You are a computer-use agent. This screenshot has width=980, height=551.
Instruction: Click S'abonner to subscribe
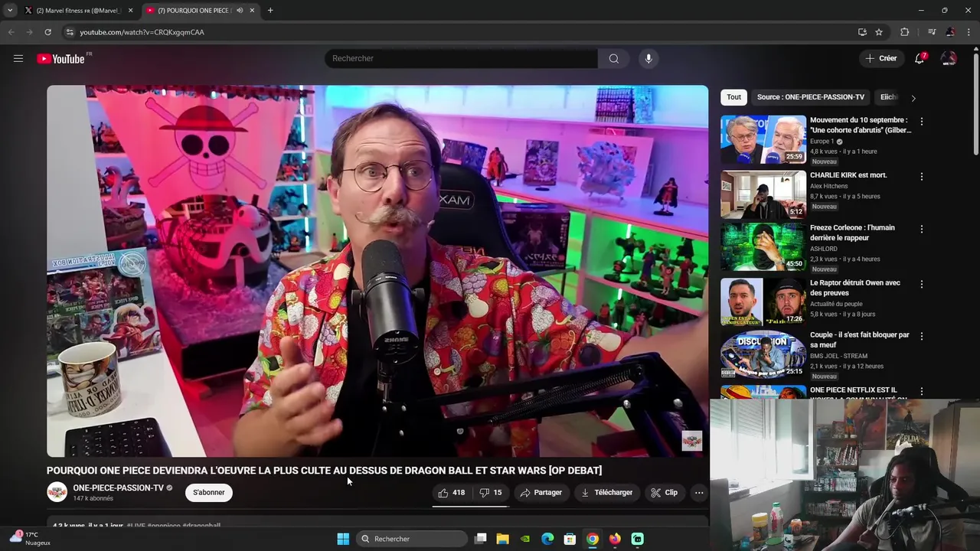pyautogui.click(x=209, y=492)
